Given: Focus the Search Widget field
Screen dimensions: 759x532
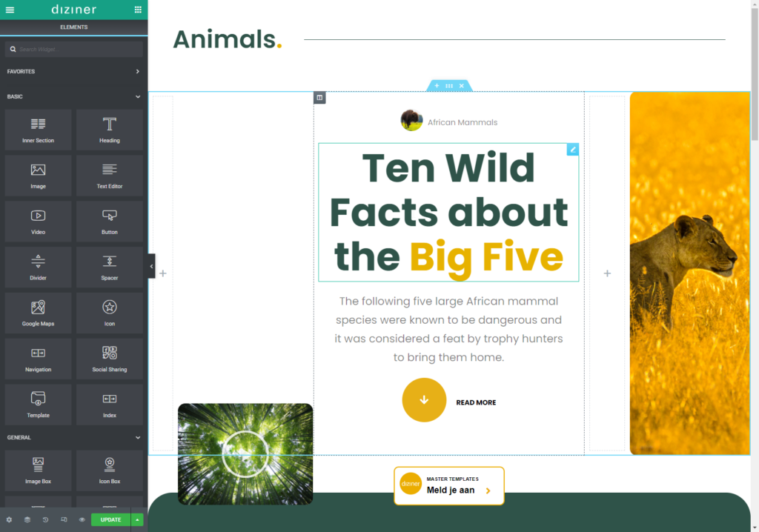Looking at the screenshot, I should coord(73,50).
